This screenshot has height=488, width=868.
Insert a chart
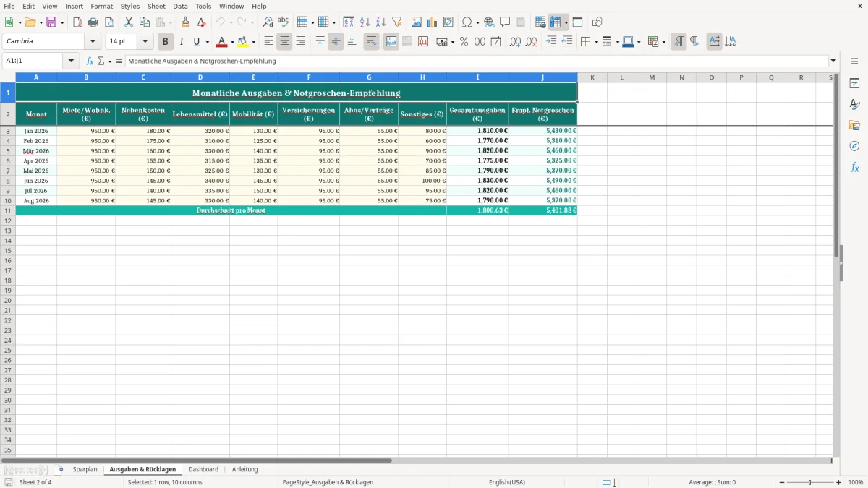point(433,22)
